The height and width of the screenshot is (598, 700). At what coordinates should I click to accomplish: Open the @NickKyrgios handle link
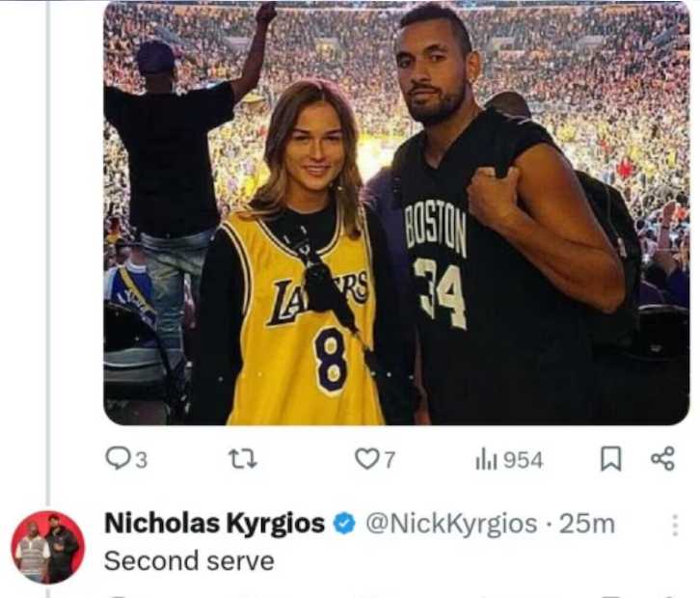click(x=448, y=524)
